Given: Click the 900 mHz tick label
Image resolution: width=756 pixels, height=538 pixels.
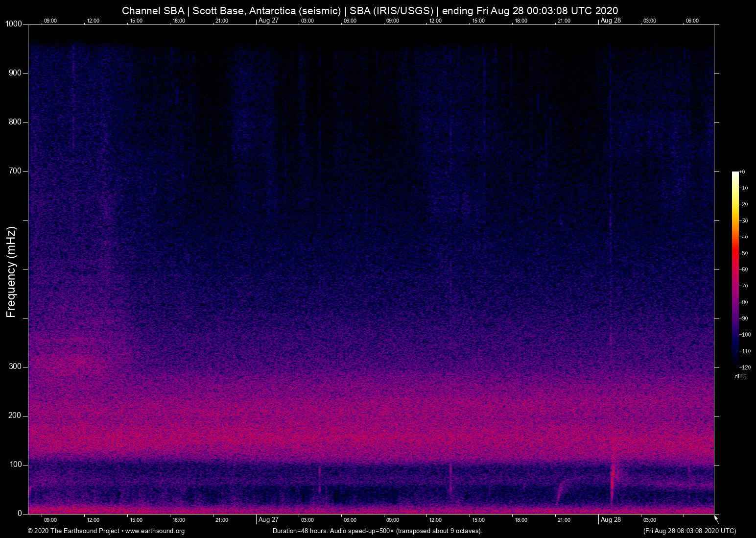Looking at the screenshot, I should tap(15, 73).
